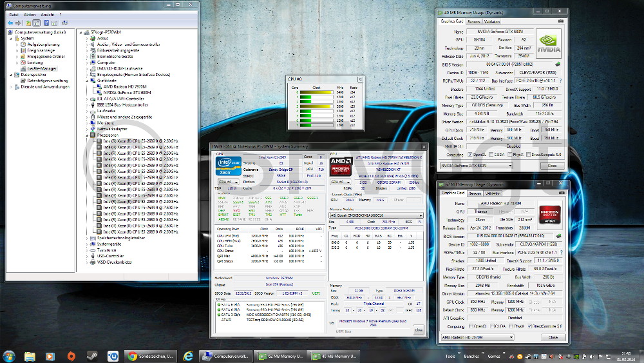Switch to Computerverwaltung in the taskbar

click(x=225, y=356)
